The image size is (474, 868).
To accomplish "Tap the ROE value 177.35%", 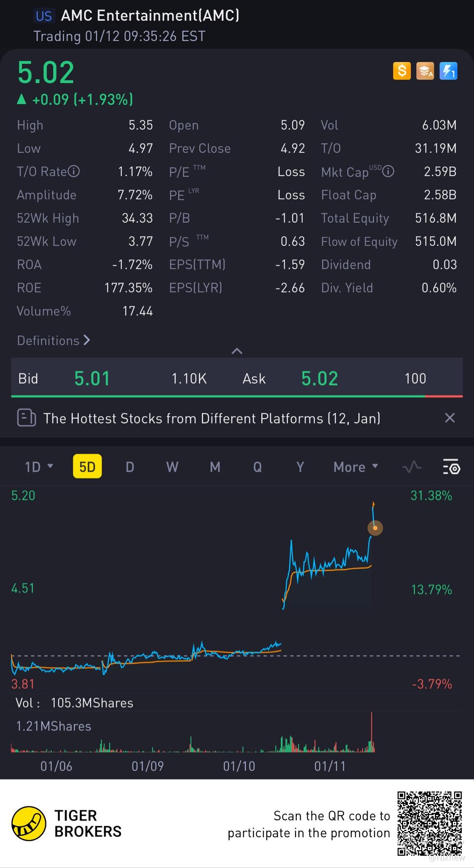I will (129, 287).
